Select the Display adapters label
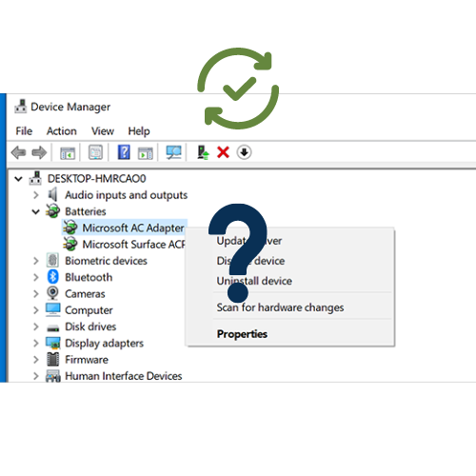The image size is (476, 476). 104,343
